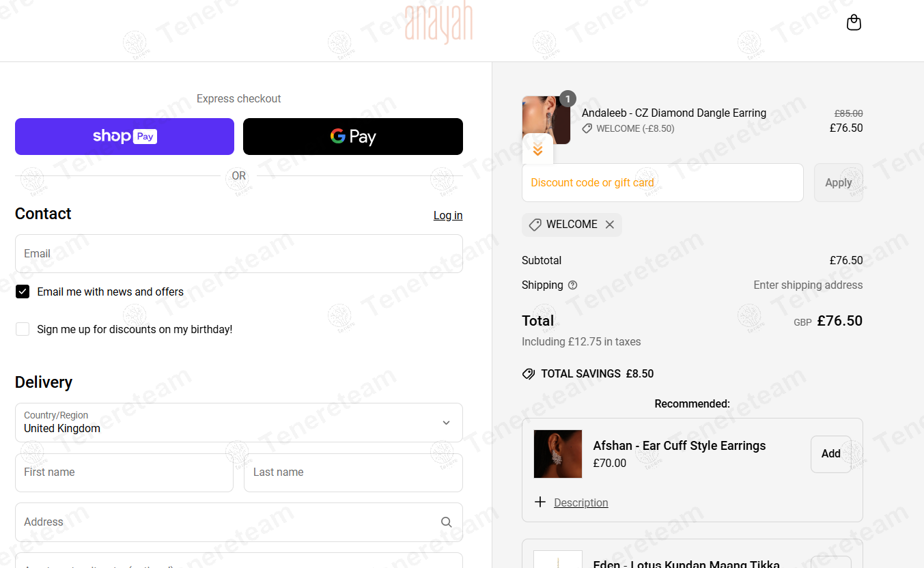
Task: Open the shopping bag cart icon
Action: coord(854,23)
